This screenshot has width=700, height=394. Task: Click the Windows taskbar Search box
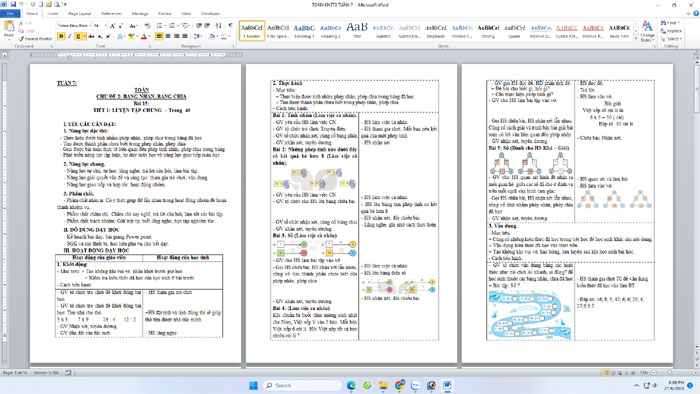302,385
